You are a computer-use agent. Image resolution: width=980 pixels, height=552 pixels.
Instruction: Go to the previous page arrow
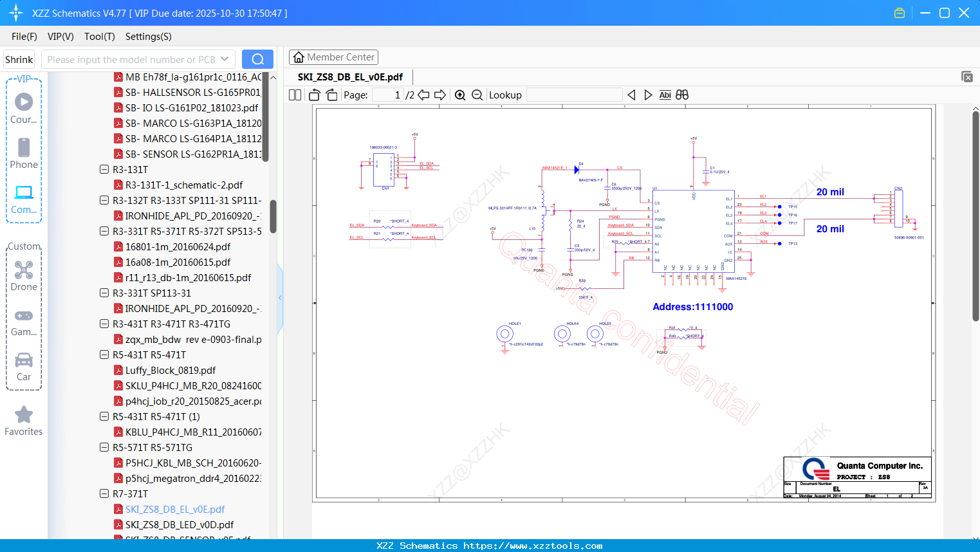tap(423, 95)
